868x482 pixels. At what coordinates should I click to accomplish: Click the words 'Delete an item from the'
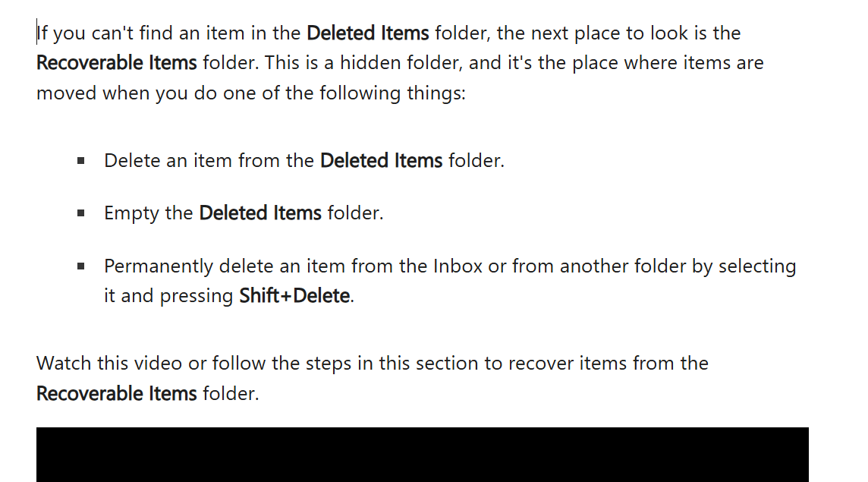209,161
